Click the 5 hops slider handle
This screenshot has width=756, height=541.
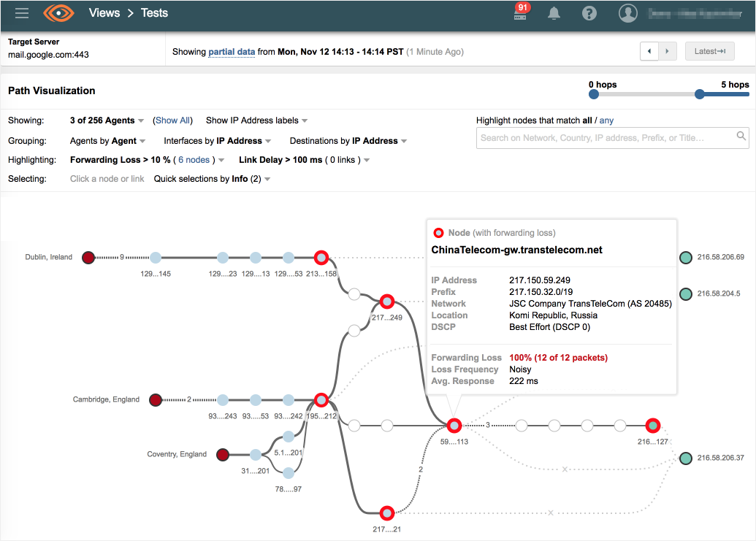700,94
